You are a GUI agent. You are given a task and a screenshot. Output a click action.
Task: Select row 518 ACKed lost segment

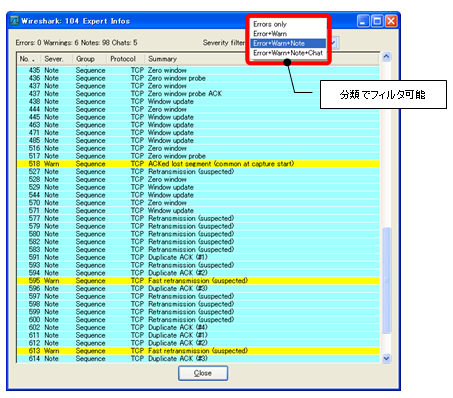[198, 164]
